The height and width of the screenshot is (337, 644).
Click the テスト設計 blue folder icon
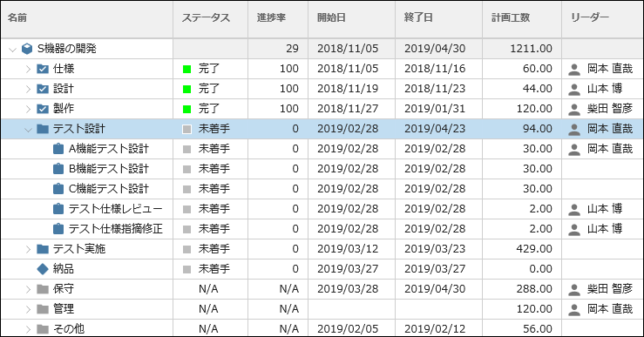(x=43, y=129)
